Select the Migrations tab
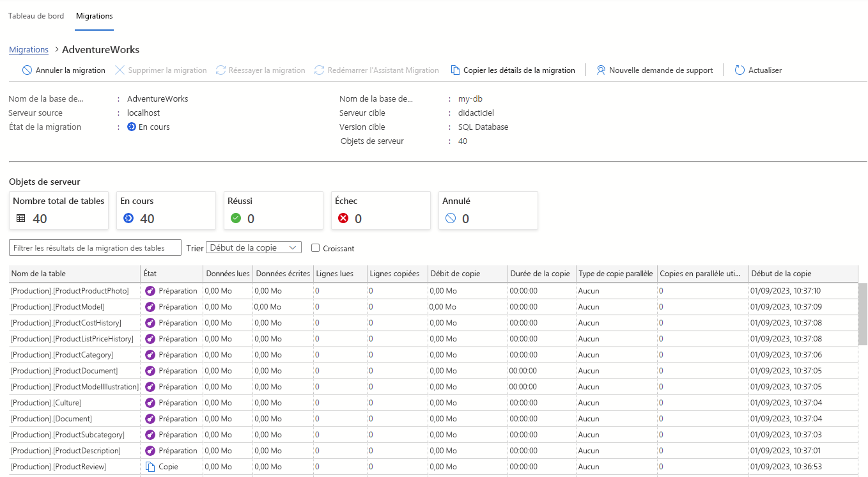This screenshot has height=477, width=868. (95, 16)
